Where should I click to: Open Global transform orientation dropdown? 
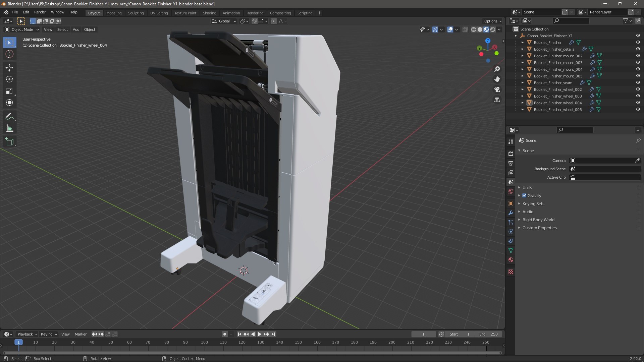[224, 21]
